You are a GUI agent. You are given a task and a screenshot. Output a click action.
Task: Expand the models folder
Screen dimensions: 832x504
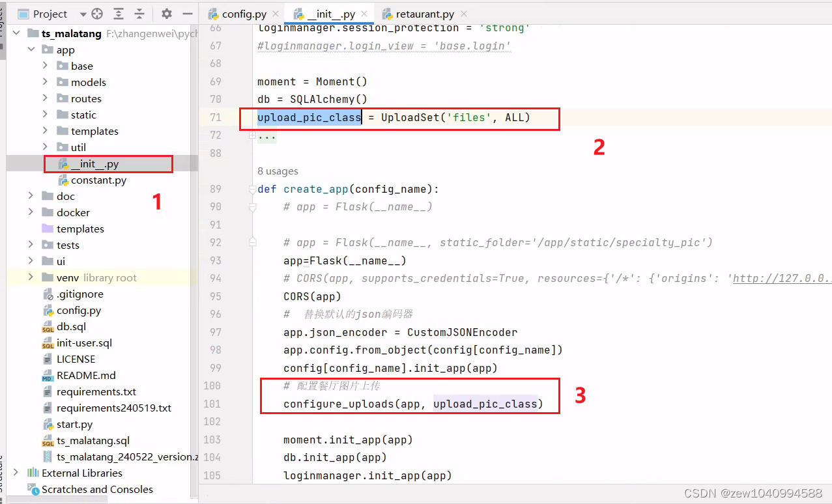tap(45, 82)
